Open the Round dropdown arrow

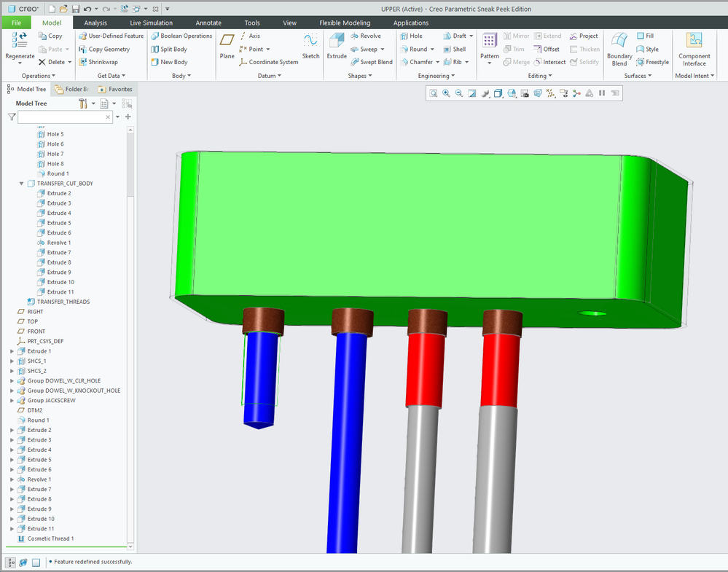pyautogui.click(x=434, y=50)
